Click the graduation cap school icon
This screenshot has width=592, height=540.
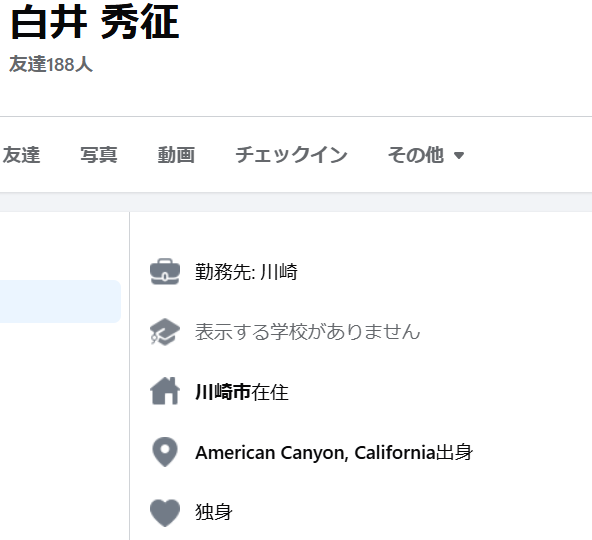[x=165, y=332]
